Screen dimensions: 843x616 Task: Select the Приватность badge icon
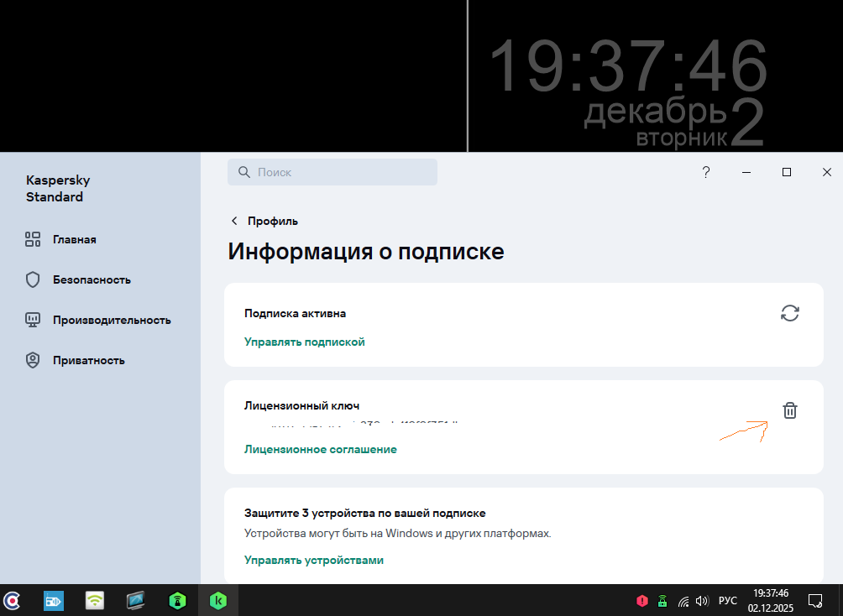pos(33,360)
